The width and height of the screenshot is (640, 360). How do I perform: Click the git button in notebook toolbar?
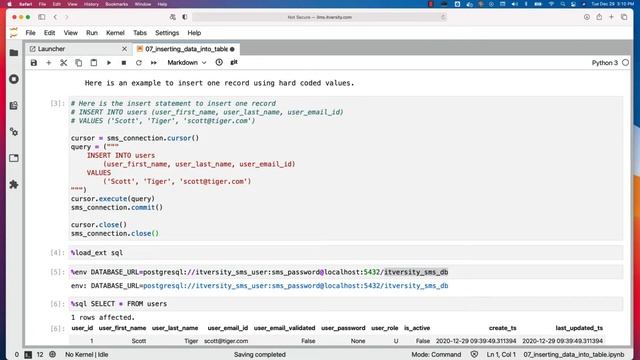pos(234,62)
